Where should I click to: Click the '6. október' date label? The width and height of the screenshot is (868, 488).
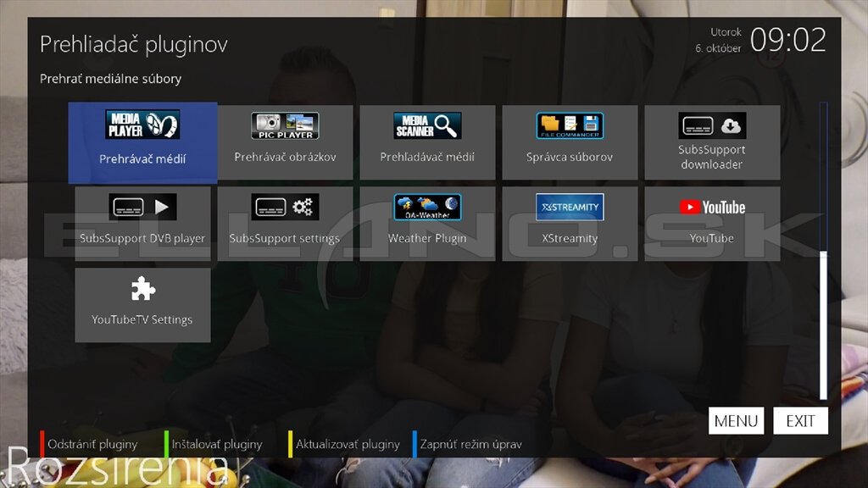[718, 48]
